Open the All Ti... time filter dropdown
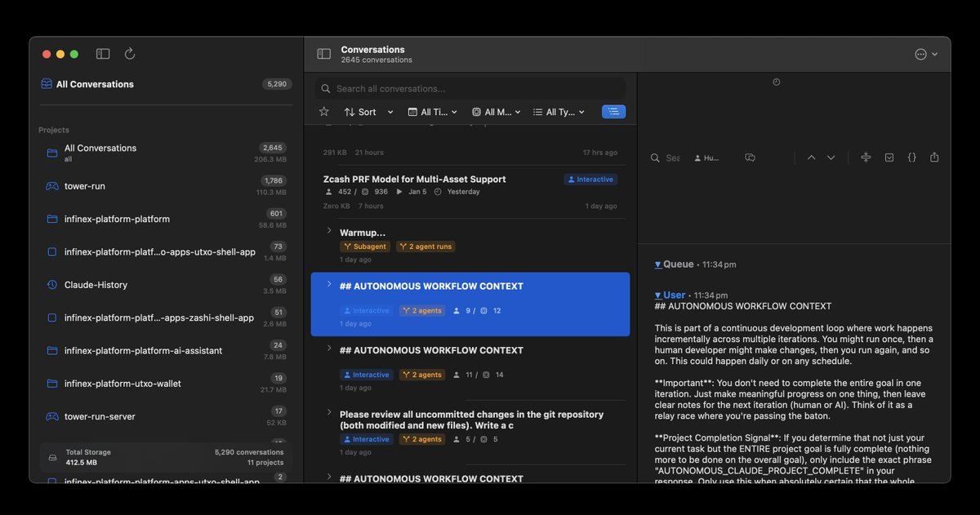The width and height of the screenshot is (980, 515). [x=433, y=112]
